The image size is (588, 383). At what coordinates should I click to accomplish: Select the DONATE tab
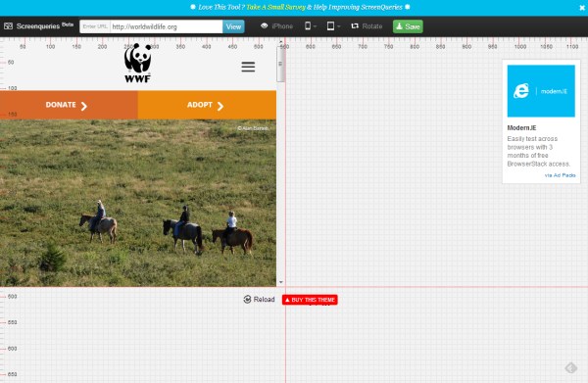coord(69,105)
